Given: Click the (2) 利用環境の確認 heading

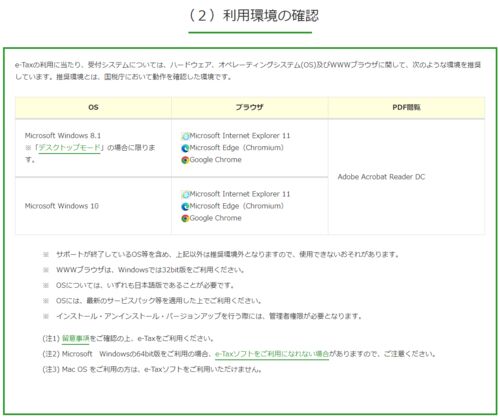Looking at the screenshot, I should coord(253,16).
